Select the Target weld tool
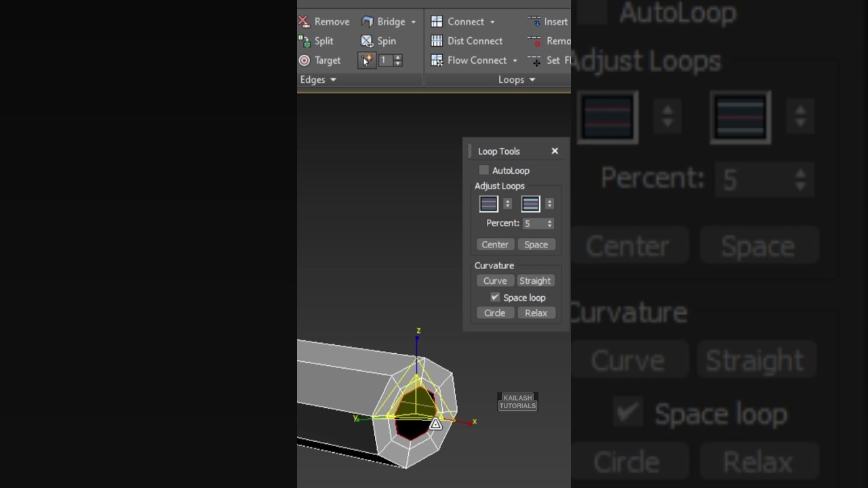 [320, 60]
